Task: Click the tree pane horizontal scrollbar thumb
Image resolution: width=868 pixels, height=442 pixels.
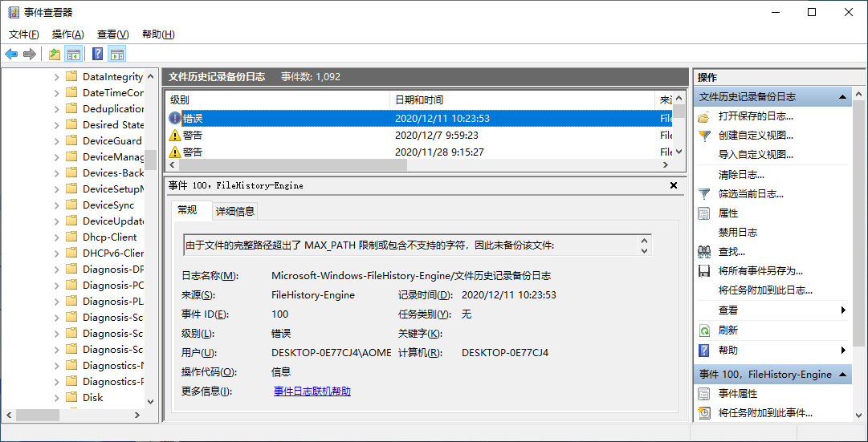Action: (38, 415)
